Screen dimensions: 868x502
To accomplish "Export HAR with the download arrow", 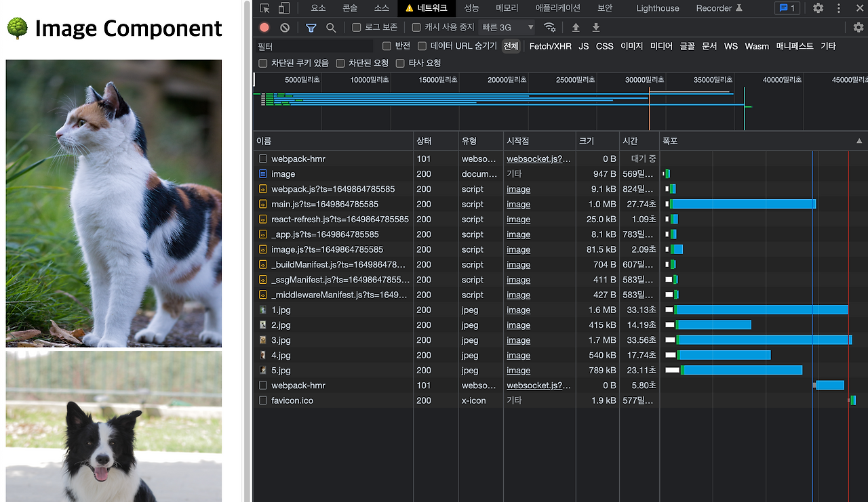I will 596,28.
